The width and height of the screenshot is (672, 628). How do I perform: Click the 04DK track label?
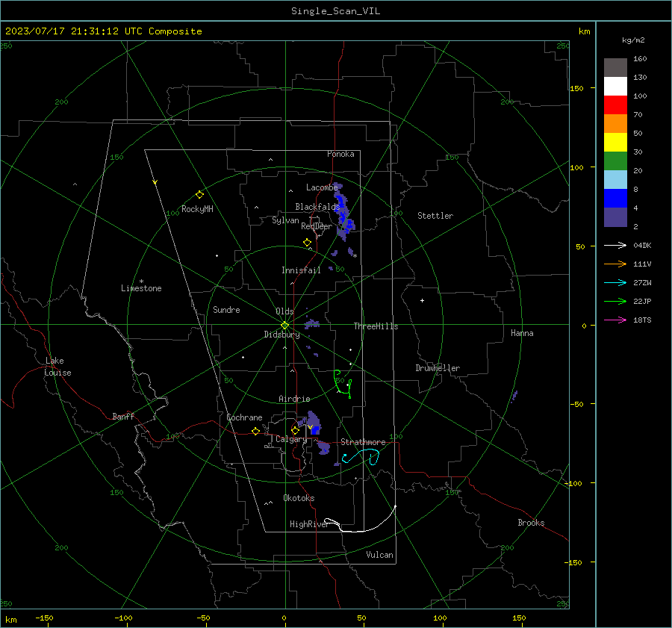click(x=642, y=245)
